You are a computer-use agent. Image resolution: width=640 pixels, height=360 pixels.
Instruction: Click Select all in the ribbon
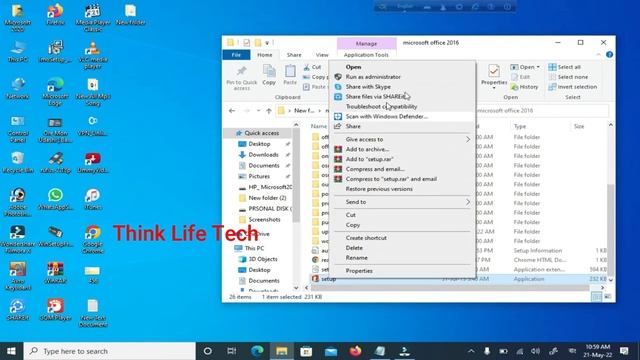(x=564, y=67)
